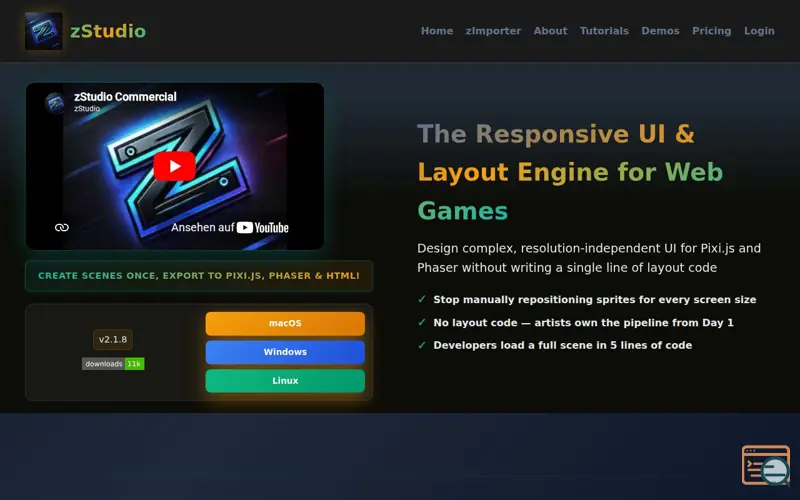Open the Home nav link
Image resolution: width=800 pixels, height=500 pixels.
(x=437, y=31)
